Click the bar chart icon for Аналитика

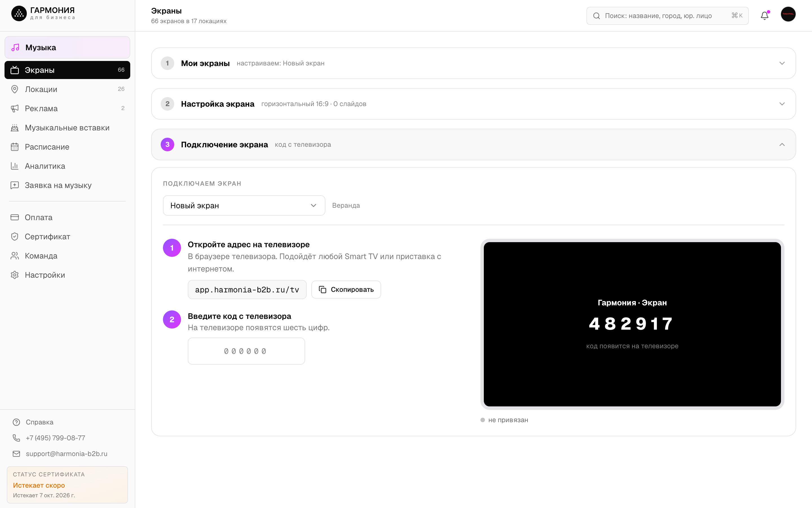coord(15,166)
